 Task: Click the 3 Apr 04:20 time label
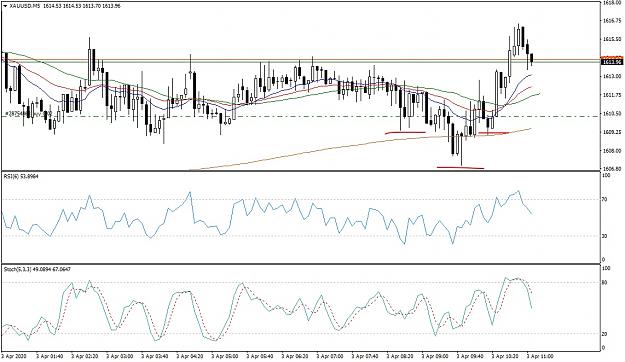189,355
